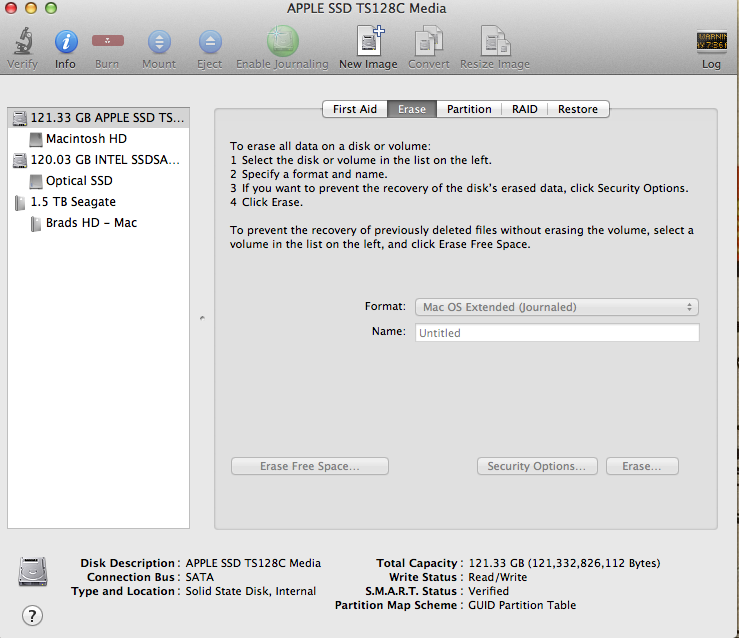Click the Erase Free Space button
740x638 pixels.
[310, 466]
